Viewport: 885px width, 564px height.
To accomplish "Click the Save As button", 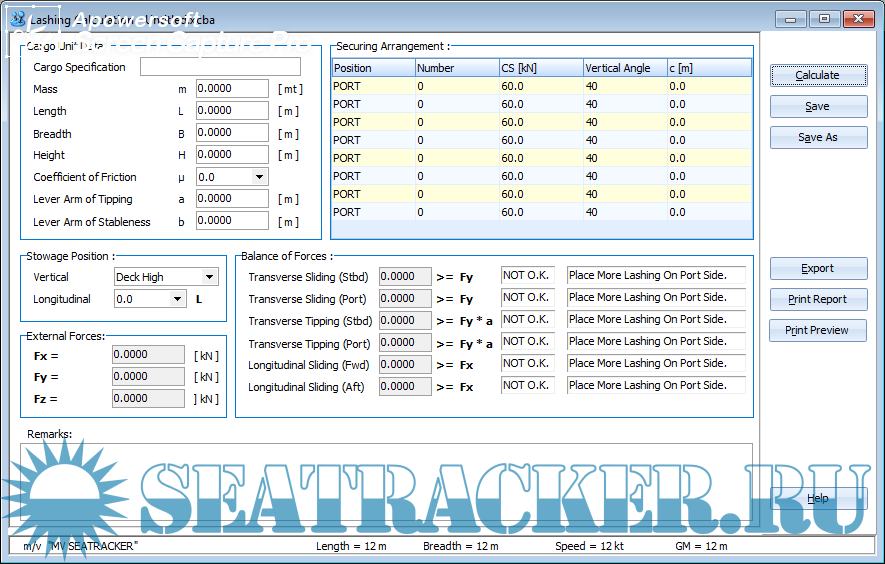I will pos(817,137).
